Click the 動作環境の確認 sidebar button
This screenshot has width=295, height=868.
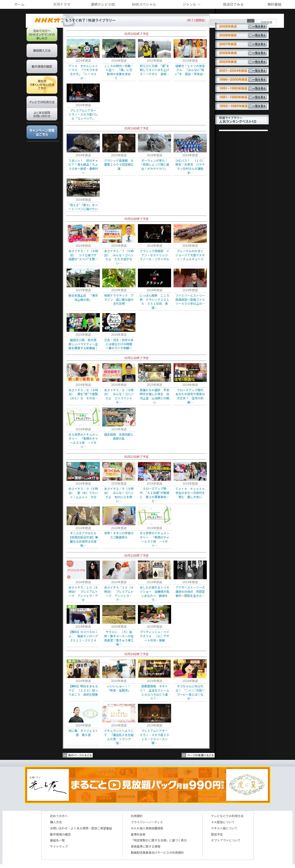(42, 66)
